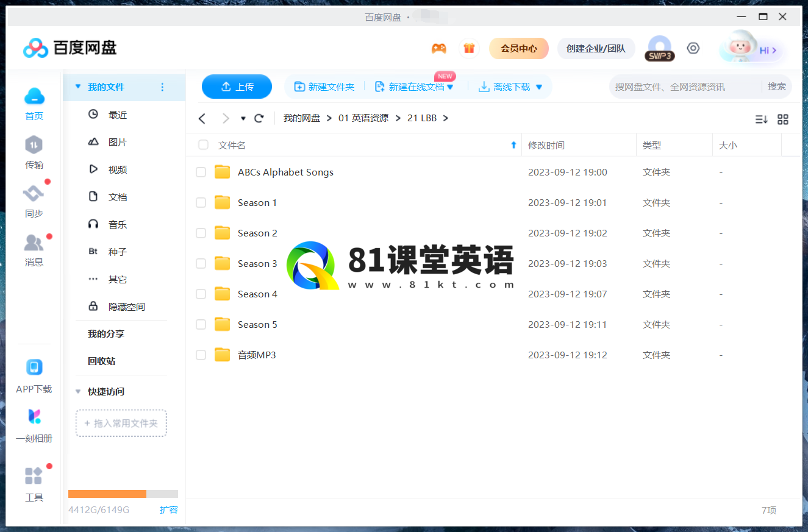Viewport: 808px width, 532px height.
Task: Open the navigation history dropdown triangle
Action: point(243,118)
